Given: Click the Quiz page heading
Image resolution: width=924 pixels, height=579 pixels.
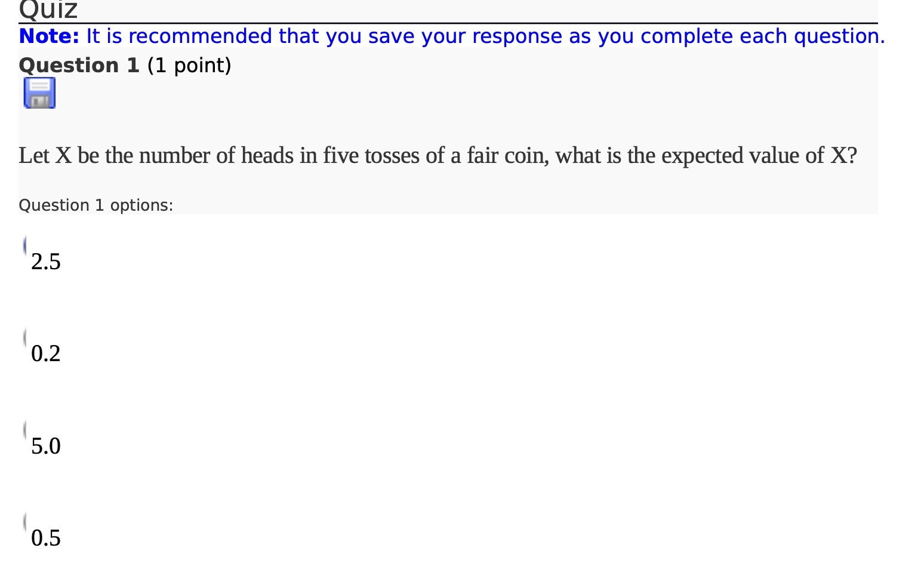Looking at the screenshot, I should (x=47, y=10).
